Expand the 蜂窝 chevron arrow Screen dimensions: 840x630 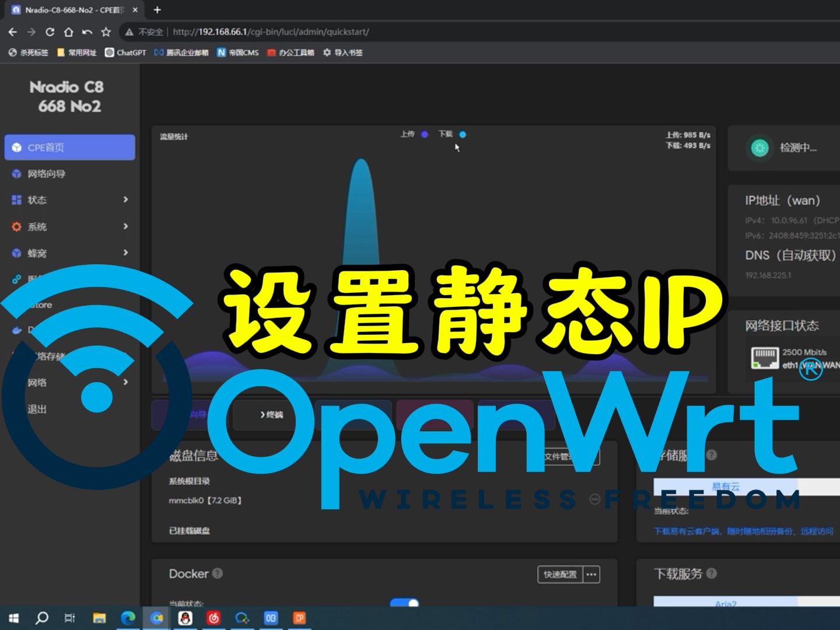point(125,252)
